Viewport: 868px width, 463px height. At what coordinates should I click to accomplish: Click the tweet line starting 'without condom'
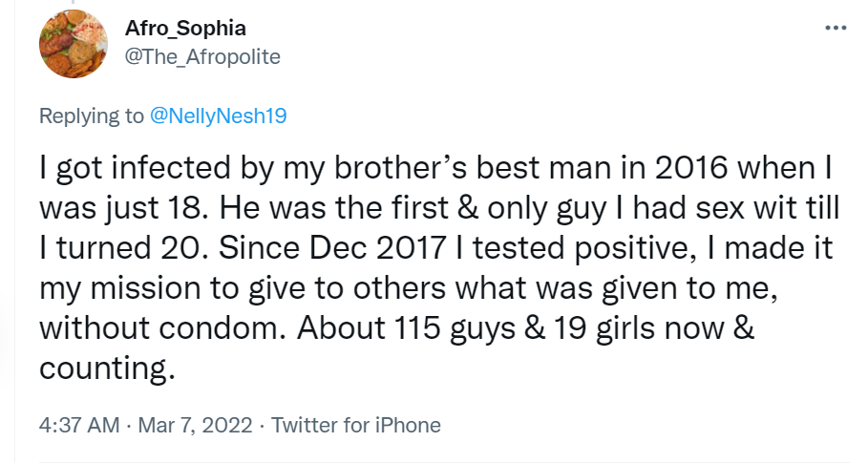[397, 328]
